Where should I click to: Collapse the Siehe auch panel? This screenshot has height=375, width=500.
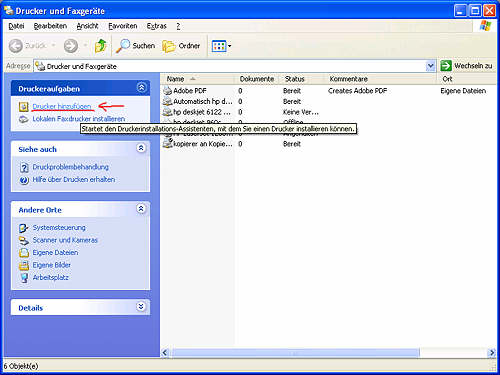click(x=141, y=148)
